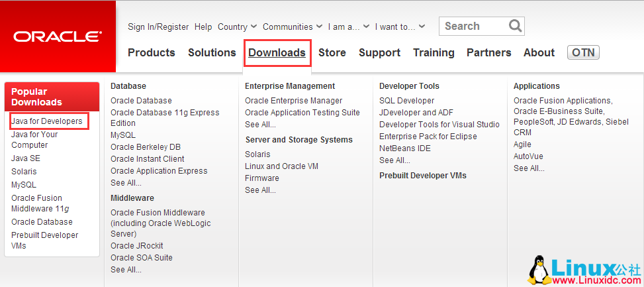Open the Training menu
The width and height of the screenshot is (644, 287).
[x=434, y=52]
